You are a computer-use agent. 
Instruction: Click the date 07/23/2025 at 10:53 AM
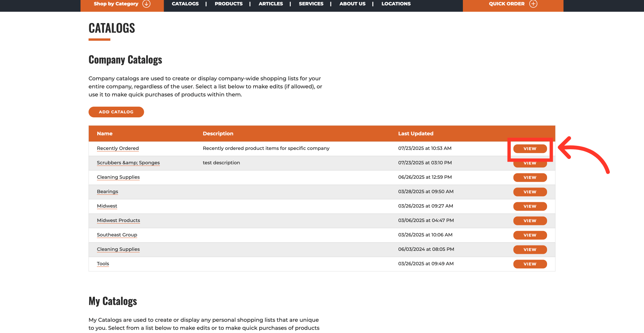[425, 148]
